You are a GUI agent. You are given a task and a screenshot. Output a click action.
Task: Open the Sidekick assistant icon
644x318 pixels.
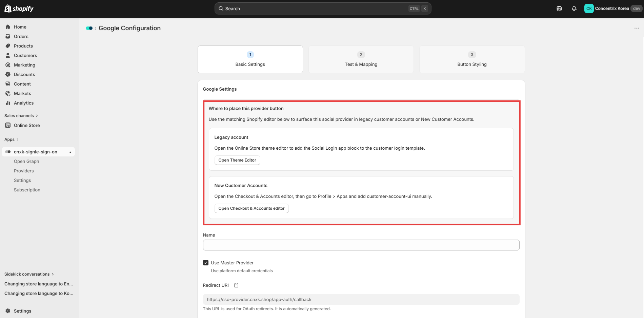pyautogui.click(x=559, y=8)
